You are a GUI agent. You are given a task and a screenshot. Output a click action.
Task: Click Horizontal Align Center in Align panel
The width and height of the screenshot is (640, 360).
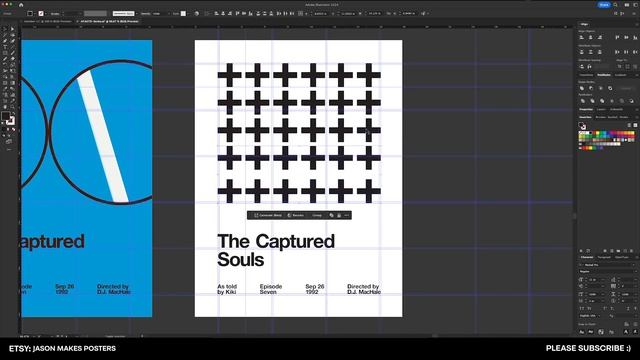(591, 37)
